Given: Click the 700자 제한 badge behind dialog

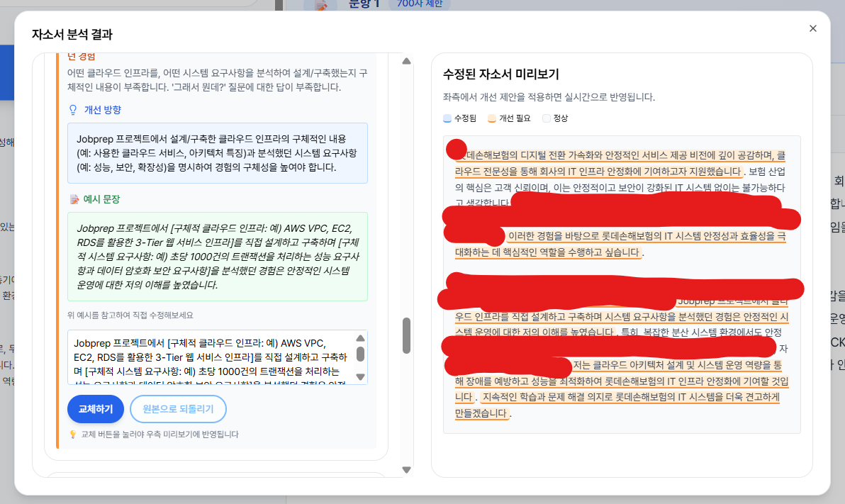Looking at the screenshot, I should coord(419,4).
